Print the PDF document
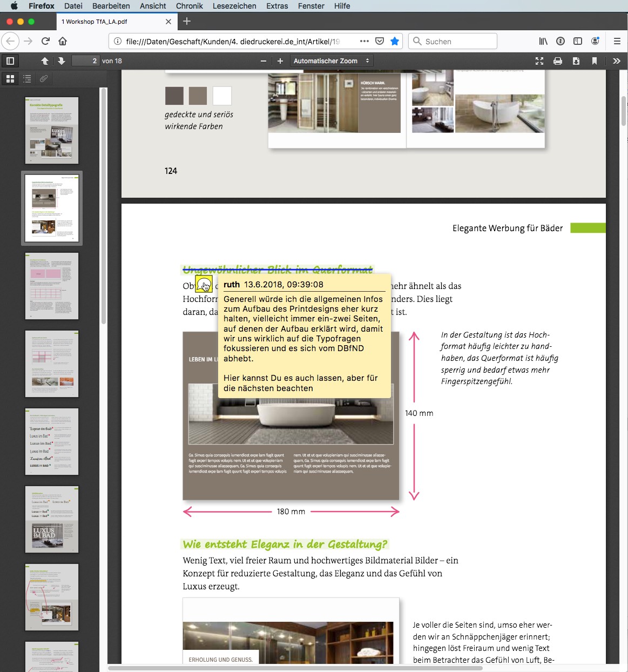This screenshot has height=672, width=628. click(x=558, y=61)
